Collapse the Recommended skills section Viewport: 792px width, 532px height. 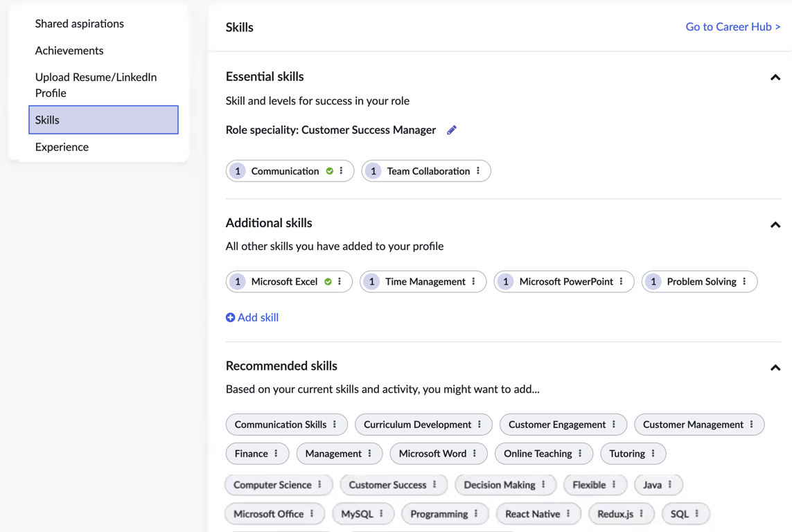775,367
